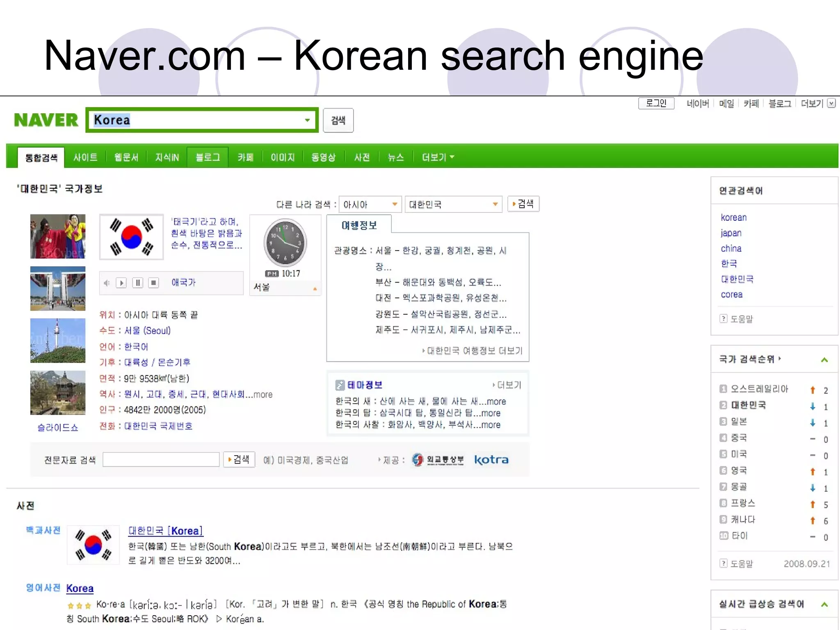The height and width of the screenshot is (630, 840).
Task: Collapse the 실시간 급상승 검색어 panel
Action: [824, 604]
